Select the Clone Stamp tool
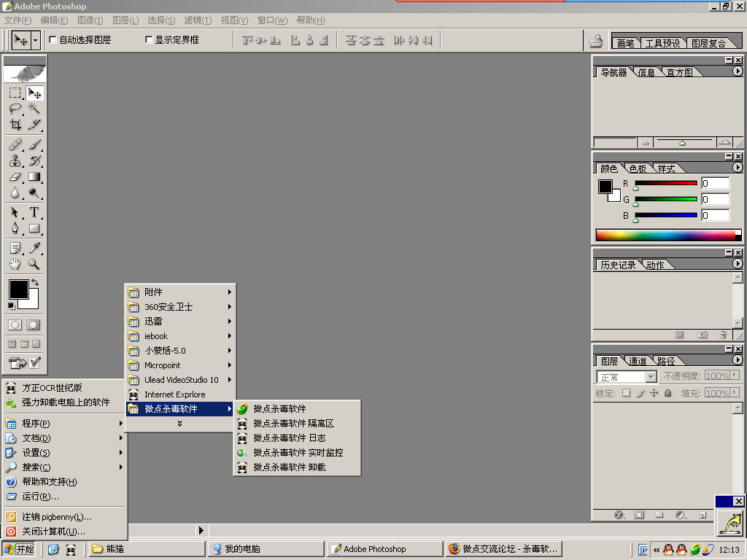This screenshot has height=560, width=747. (x=15, y=160)
